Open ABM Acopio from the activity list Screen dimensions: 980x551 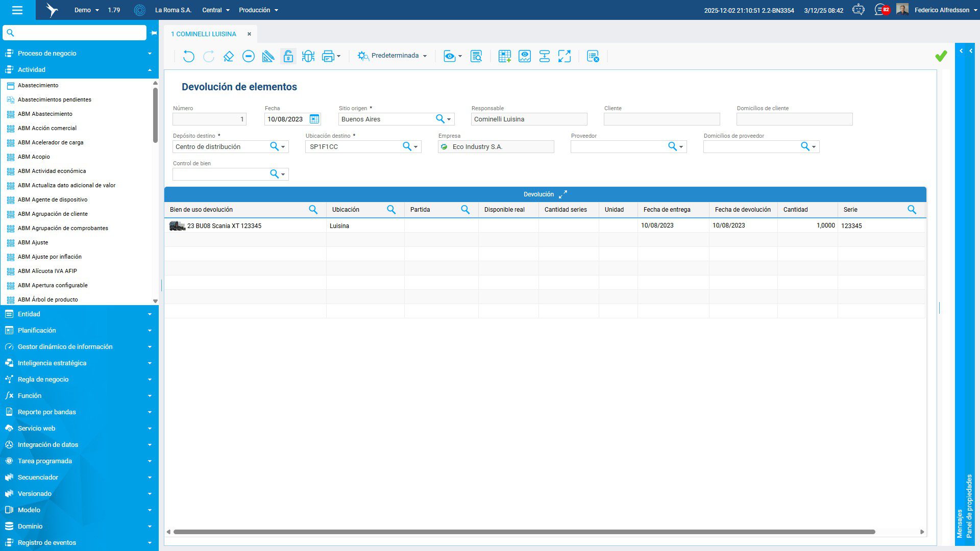[x=34, y=157]
